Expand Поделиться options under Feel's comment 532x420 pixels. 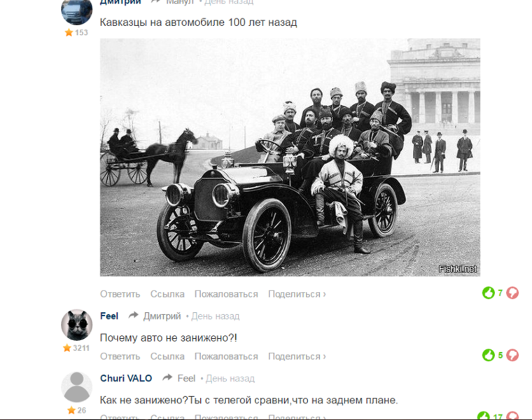point(297,356)
